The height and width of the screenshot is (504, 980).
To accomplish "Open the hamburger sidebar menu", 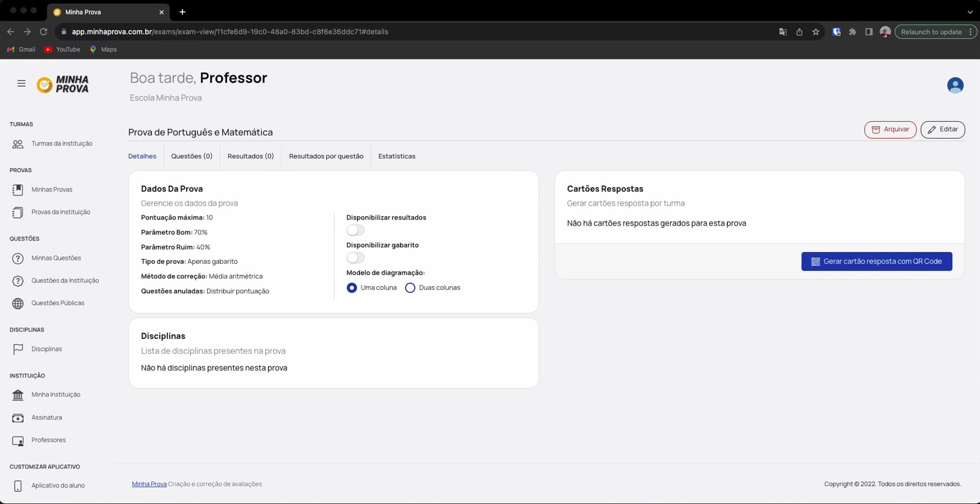I will [21, 83].
